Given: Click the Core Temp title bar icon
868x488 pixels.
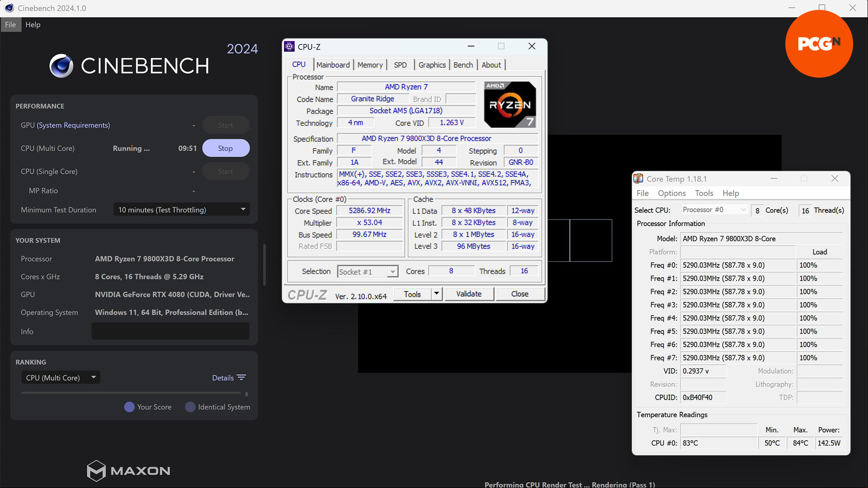Looking at the screenshot, I should [638, 179].
